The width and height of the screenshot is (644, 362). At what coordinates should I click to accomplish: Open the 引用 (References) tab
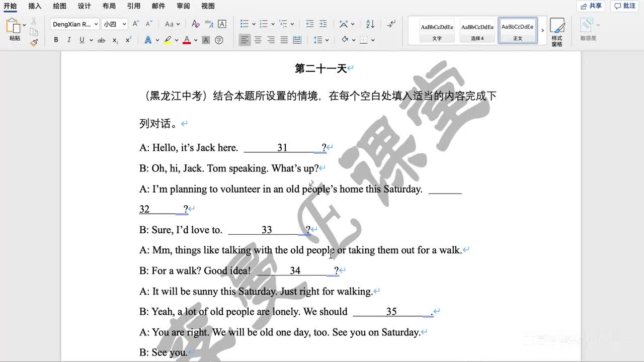[133, 6]
